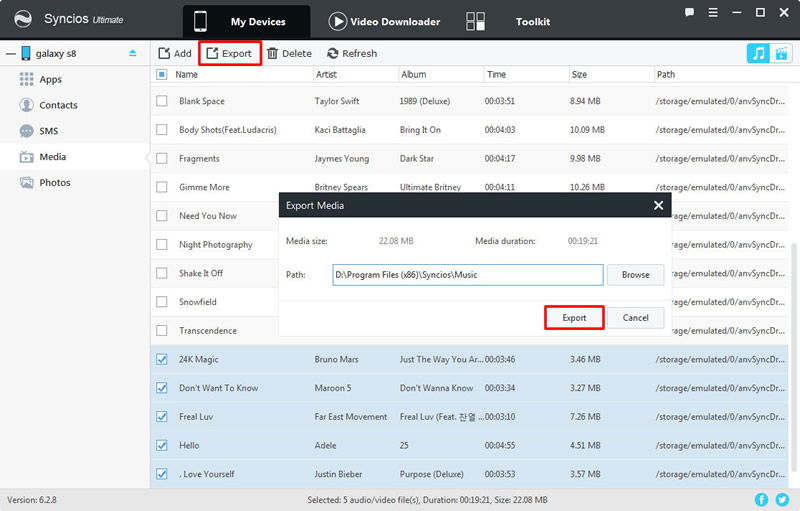Click the Delete toolbar button
The width and height of the screenshot is (800, 511).
pos(289,54)
